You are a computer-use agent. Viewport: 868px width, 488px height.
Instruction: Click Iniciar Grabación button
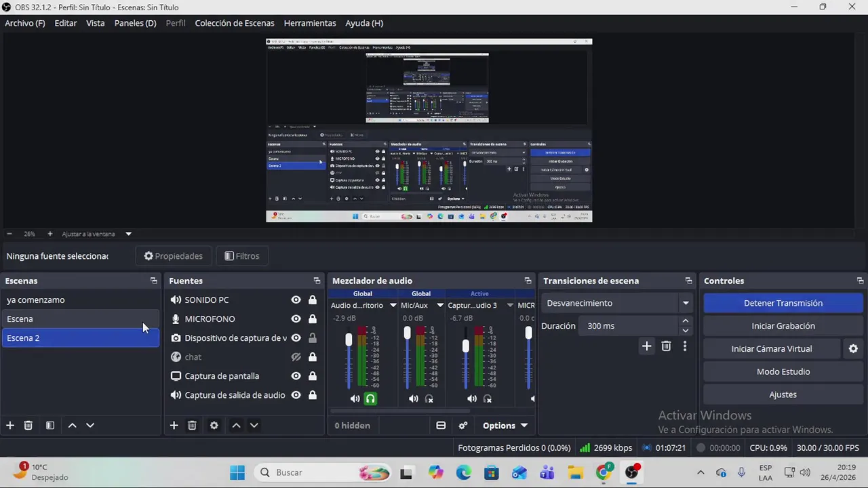click(x=783, y=326)
